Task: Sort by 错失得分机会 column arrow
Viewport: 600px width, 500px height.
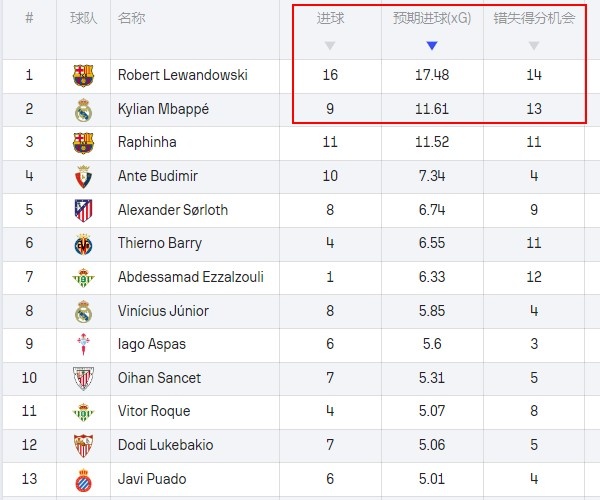Action: click(533, 46)
